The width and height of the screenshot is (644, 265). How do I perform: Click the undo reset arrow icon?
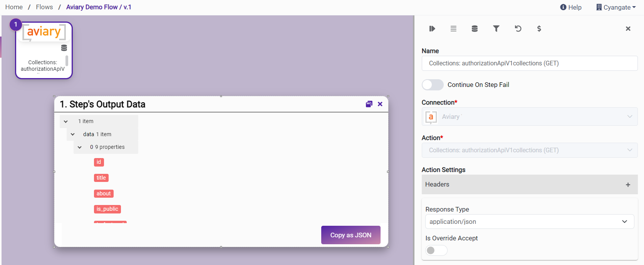(518, 28)
